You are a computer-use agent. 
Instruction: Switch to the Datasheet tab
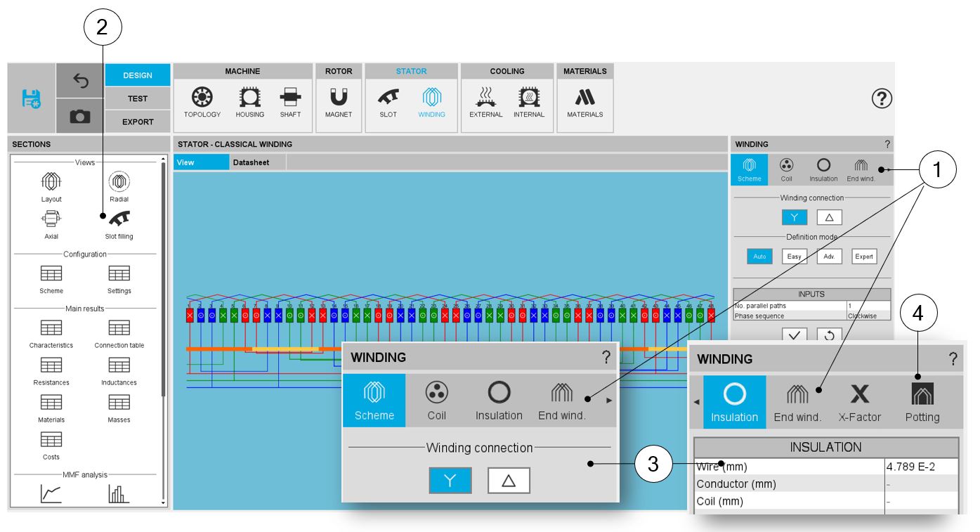pyautogui.click(x=251, y=162)
